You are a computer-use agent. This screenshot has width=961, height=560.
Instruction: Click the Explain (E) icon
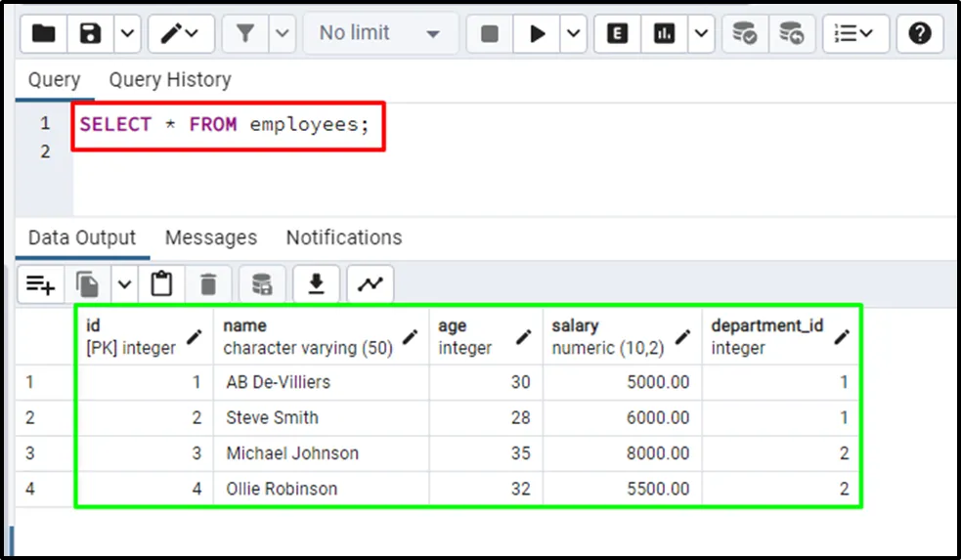click(617, 34)
